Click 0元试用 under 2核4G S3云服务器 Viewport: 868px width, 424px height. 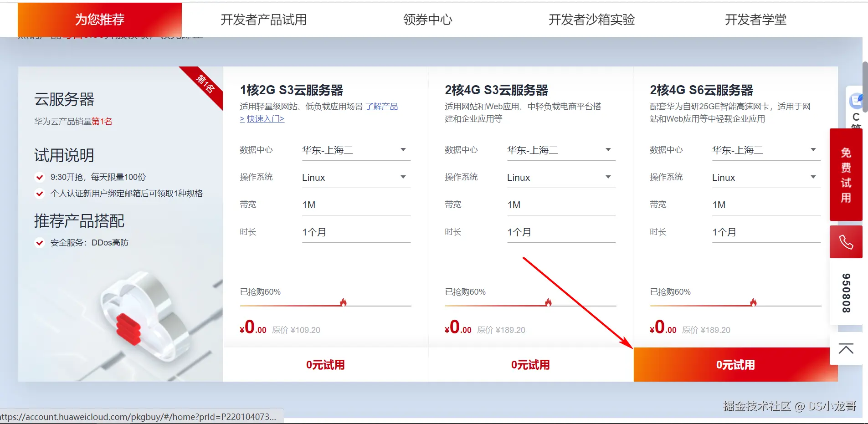(x=530, y=365)
